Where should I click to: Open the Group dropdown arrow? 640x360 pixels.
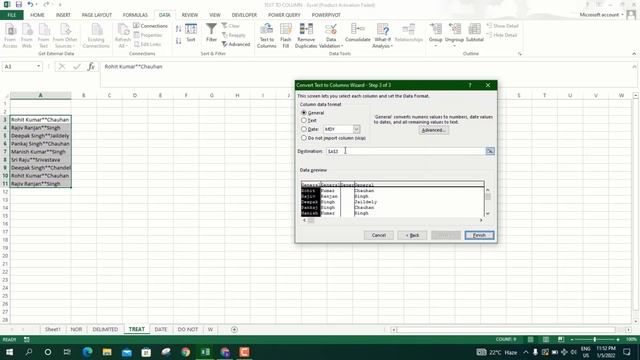coord(436,45)
